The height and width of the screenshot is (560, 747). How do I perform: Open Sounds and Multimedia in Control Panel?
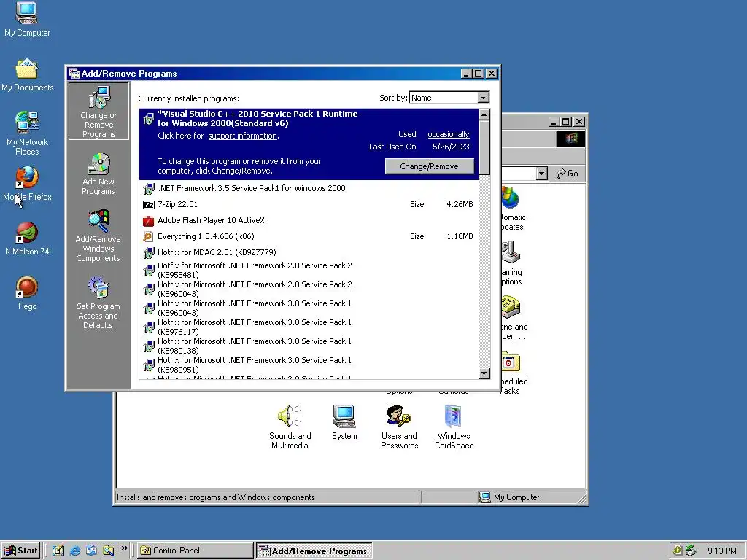click(290, 427)
